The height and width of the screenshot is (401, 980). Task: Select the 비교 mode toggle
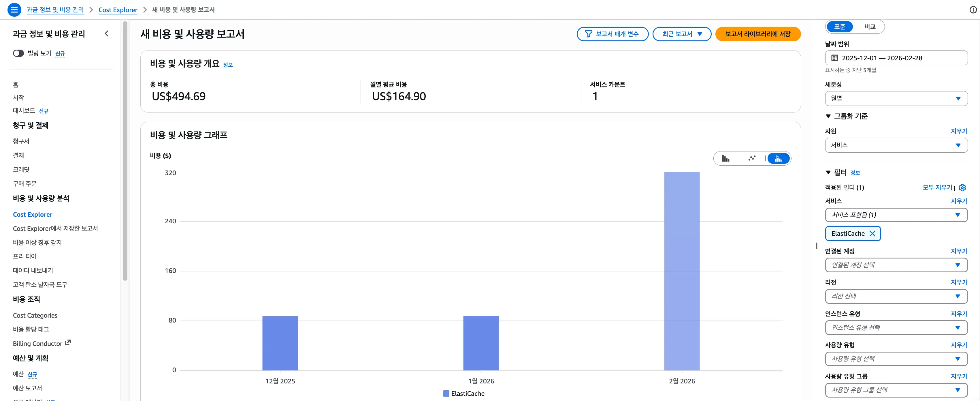[870, 27]
